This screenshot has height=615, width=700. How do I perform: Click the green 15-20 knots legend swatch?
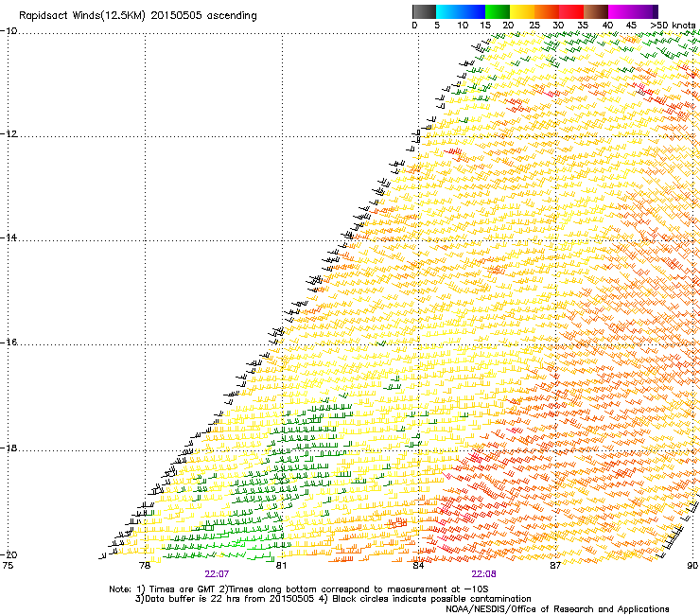(498, 11)
